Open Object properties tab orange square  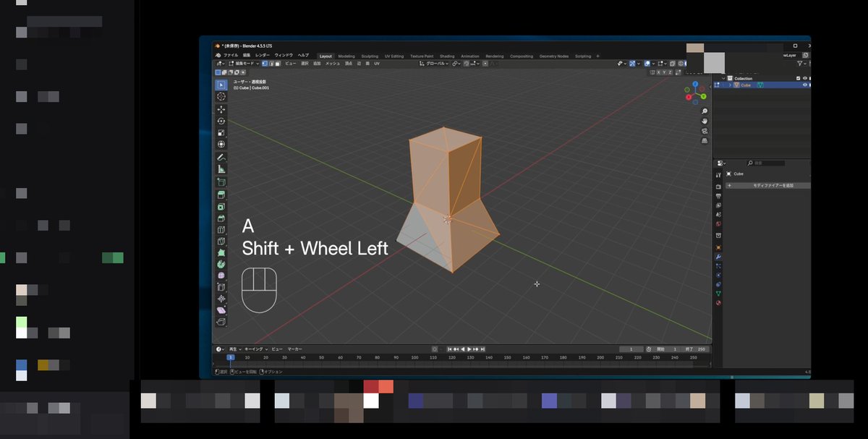pos(718,247)
